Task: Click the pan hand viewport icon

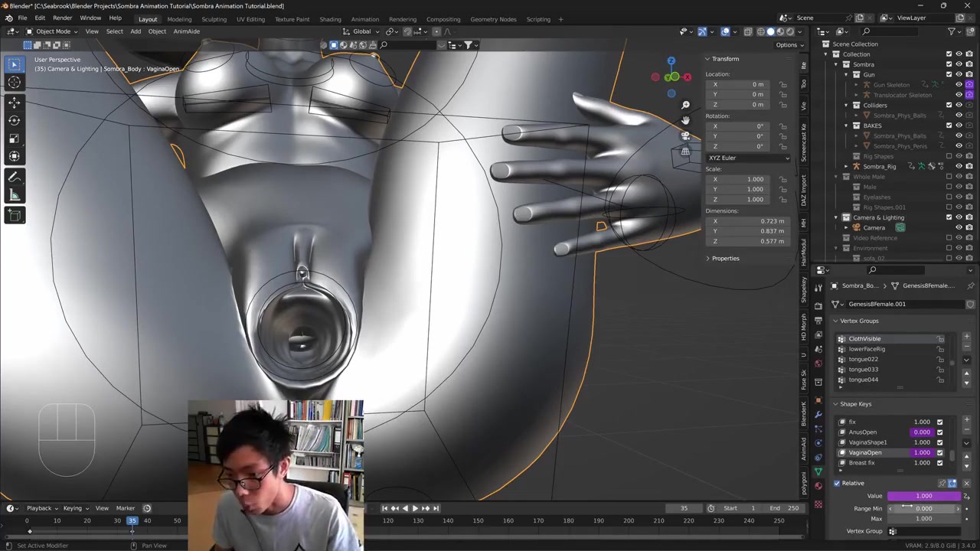Action: coord(685,120)
